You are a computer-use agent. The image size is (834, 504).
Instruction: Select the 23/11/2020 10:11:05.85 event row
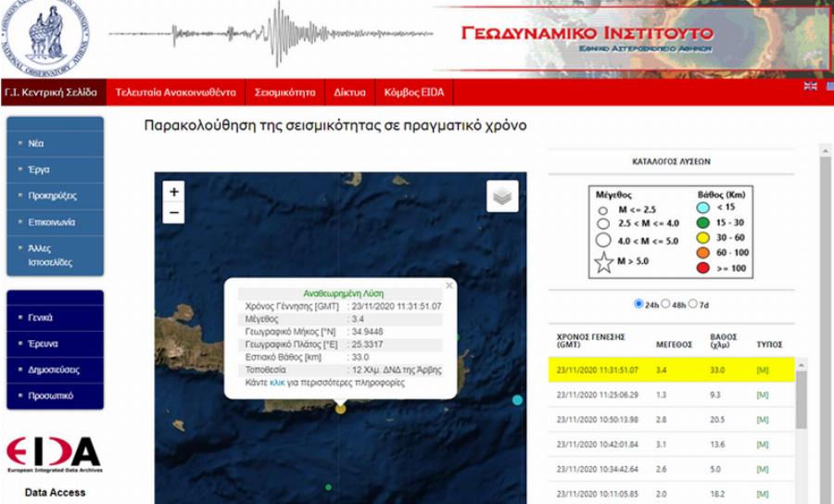671,494
